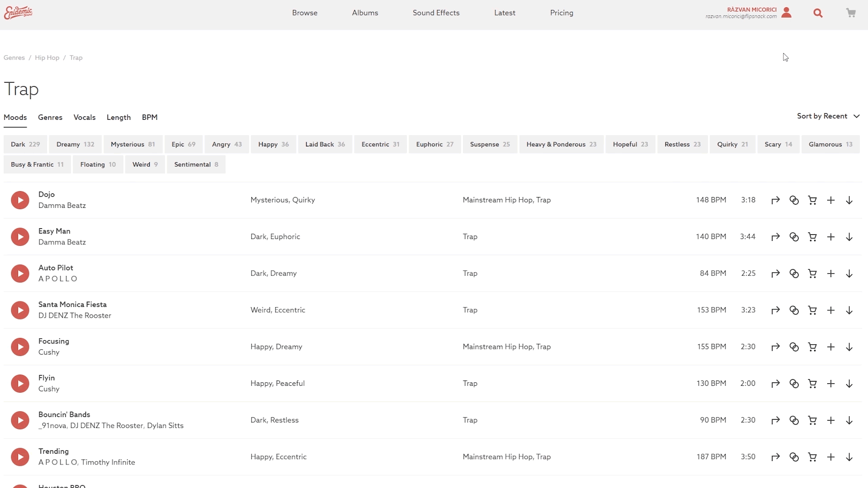
Task: Open Sound Effects in top menu
Action: [436, 13]
